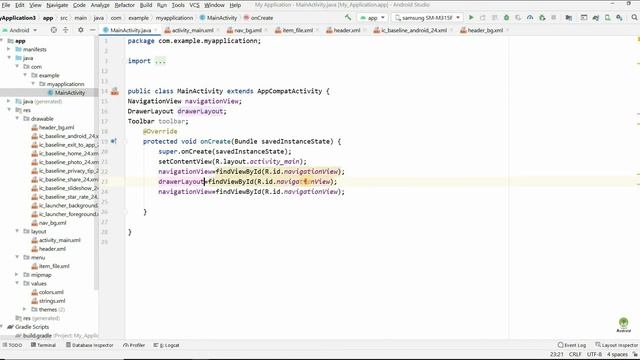
Task: Open the Project panel settings gear
Action: coord(80,30)
